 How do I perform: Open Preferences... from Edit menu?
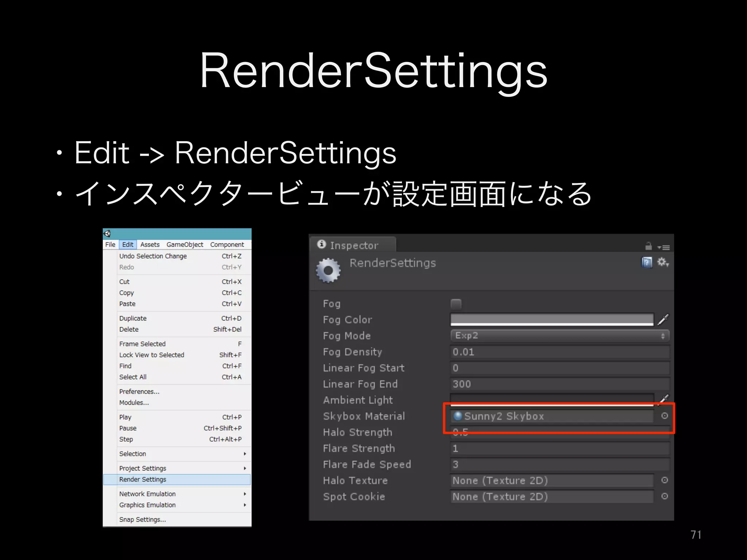click(x=177, y=392)
